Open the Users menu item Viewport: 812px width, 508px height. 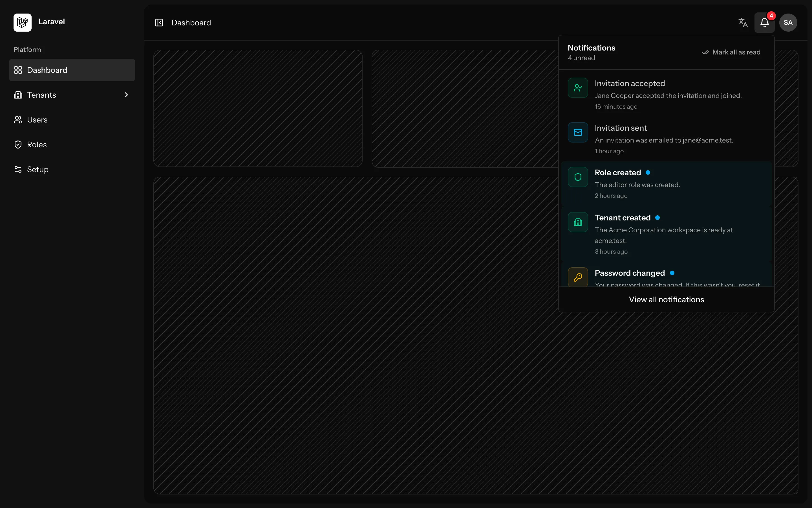[72, 120]
